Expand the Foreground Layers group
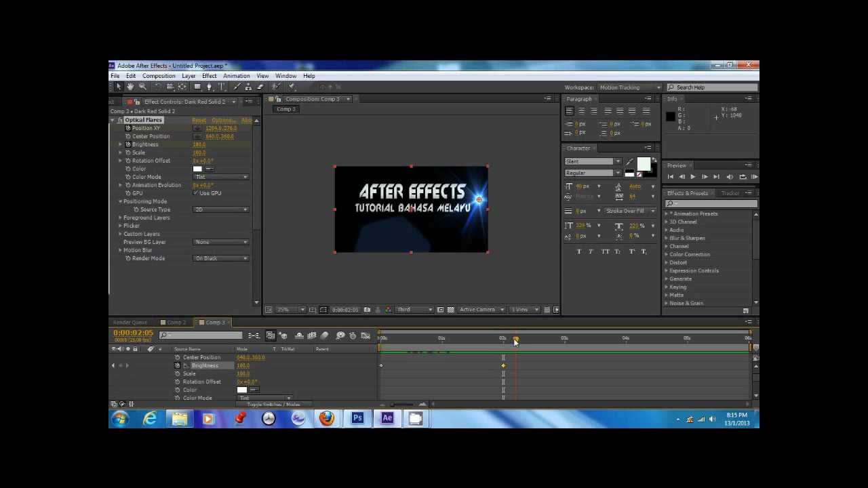Image resolution: width=868 pixels, height=488 pixels. point(120,218)
